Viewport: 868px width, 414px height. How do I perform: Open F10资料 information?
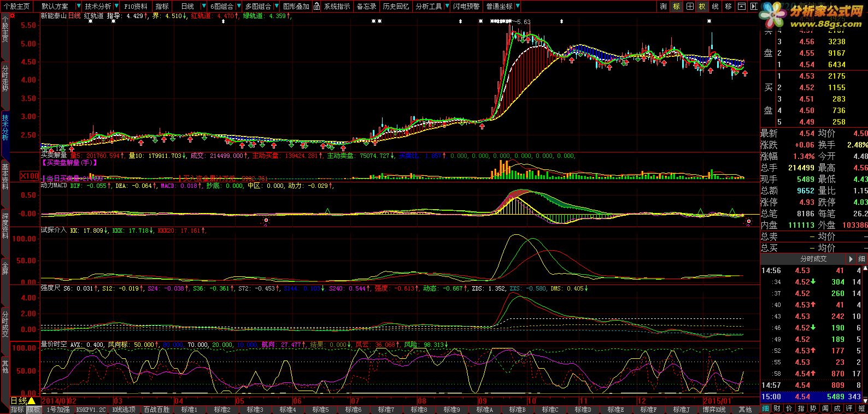pyautogui.click(x=136, y=7)
